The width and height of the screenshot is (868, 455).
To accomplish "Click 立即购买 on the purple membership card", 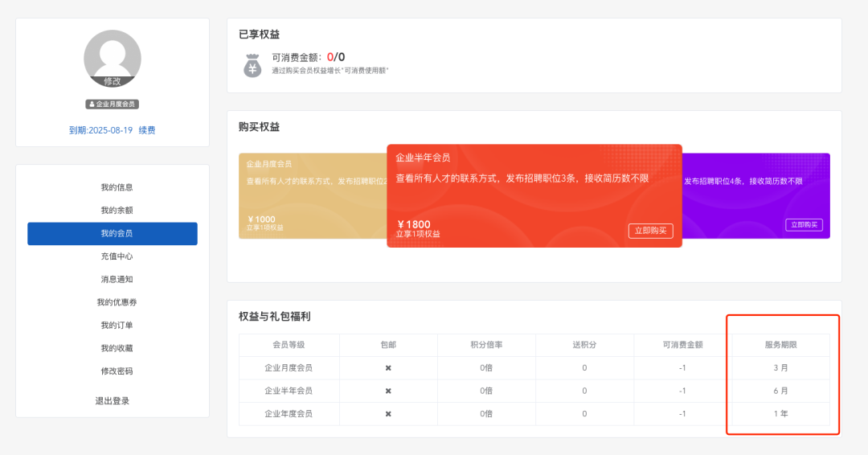I will [804, 225].
